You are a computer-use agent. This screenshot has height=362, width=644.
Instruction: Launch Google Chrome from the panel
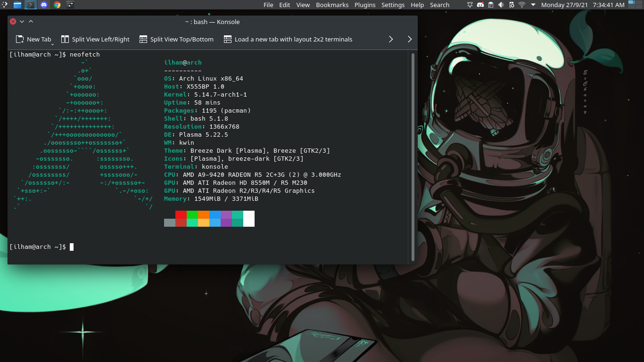coord(57,5)
